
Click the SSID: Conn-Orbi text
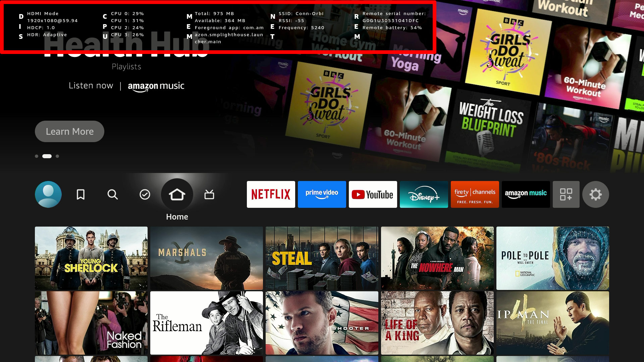[301, 14]
